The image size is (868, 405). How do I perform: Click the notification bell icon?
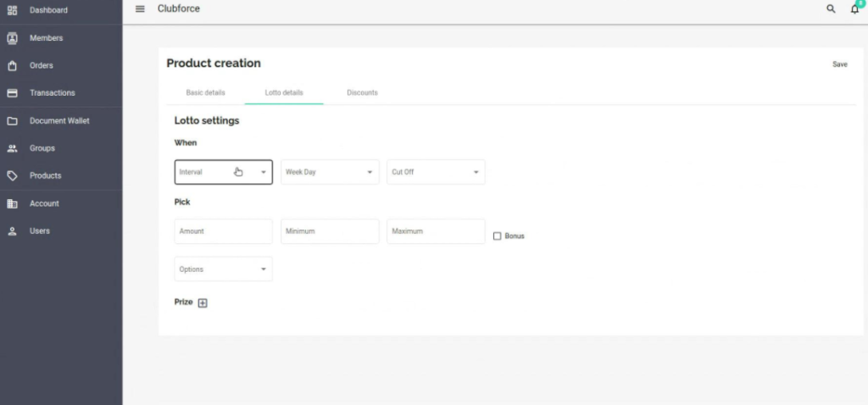[854, 9]
